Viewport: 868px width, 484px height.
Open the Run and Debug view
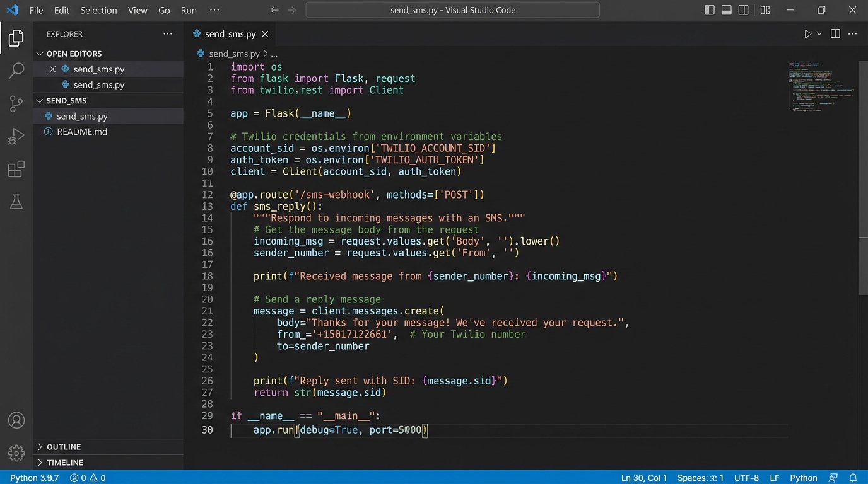tap(16, 136)
